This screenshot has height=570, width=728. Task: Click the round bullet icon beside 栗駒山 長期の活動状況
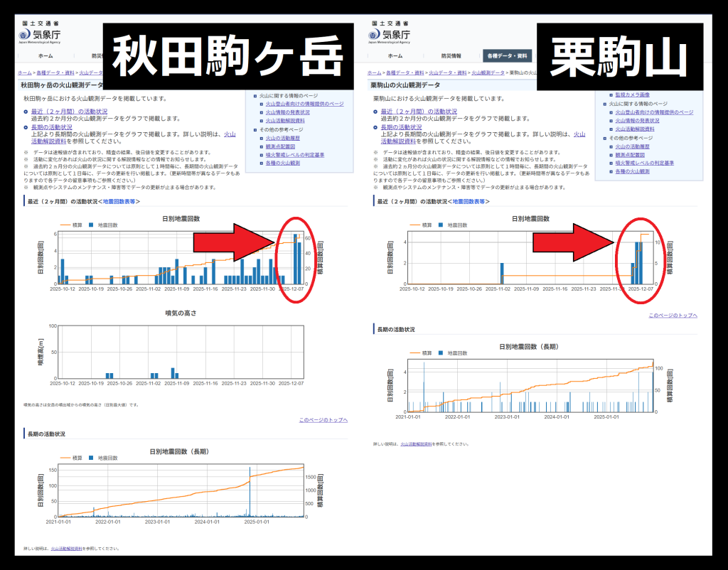(375, 127)
